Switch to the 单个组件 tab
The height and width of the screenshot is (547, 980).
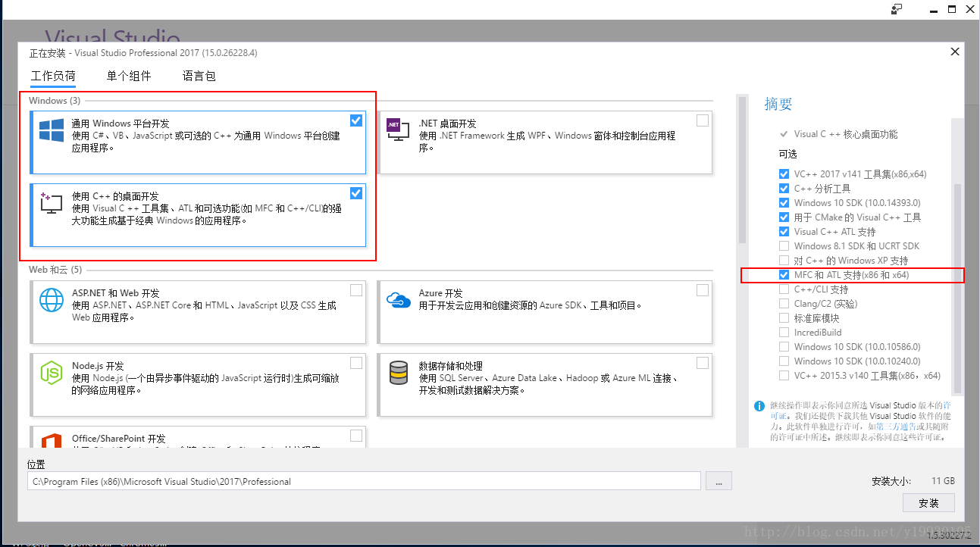pyautogui.click(x=129, y=76)
